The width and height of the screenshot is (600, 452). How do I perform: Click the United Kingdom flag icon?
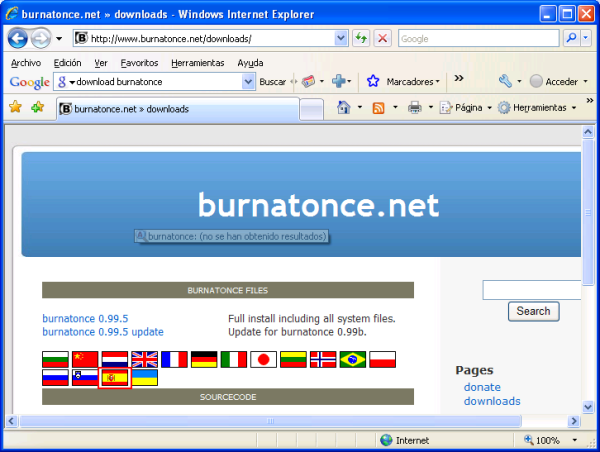point(145,358)
